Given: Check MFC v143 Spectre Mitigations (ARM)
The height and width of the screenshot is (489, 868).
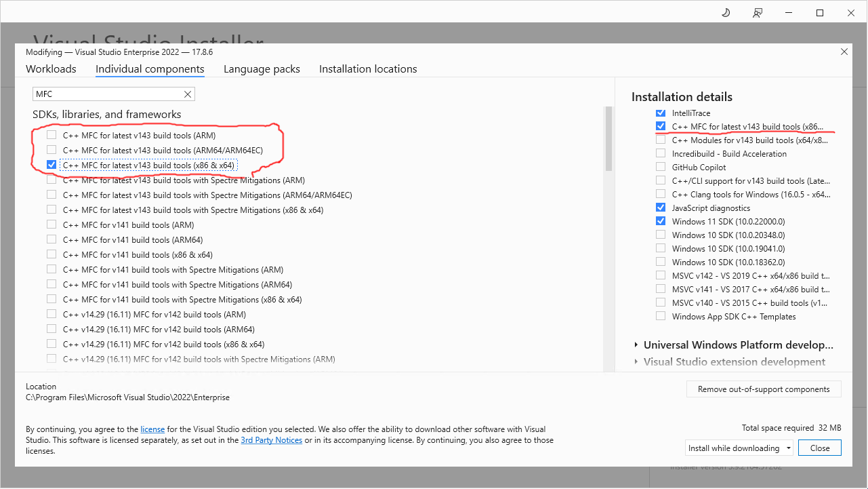Looking at the screenshot, I should pyautogui.click(x=51, y=180).
